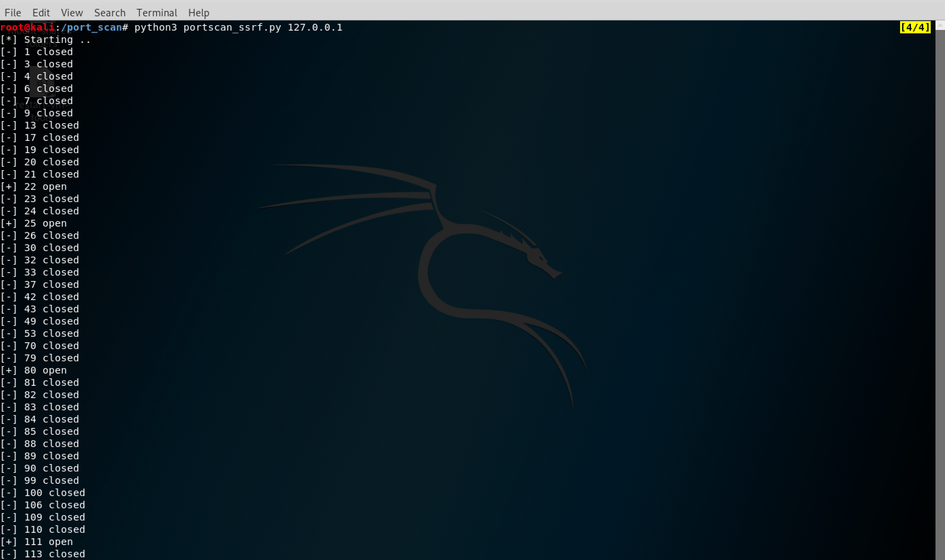
Task: Click the '7 closed' output line
Action: (x=37, y=101)
